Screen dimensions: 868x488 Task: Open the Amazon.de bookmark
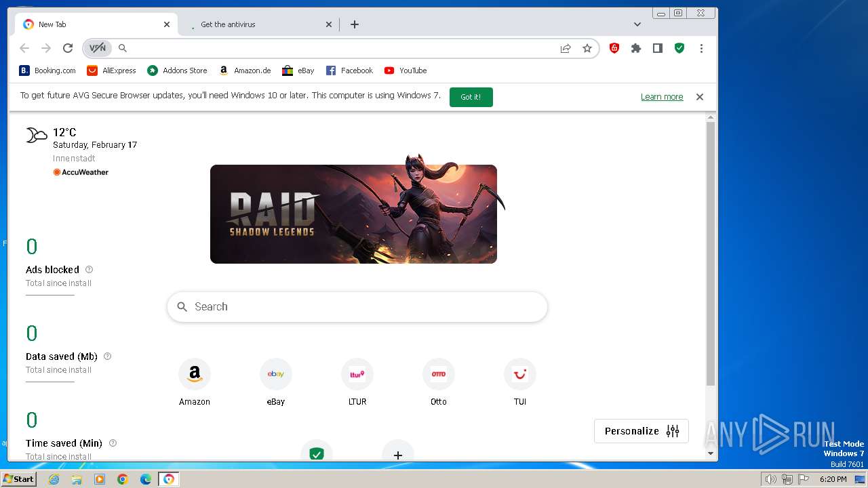[245, 70]
